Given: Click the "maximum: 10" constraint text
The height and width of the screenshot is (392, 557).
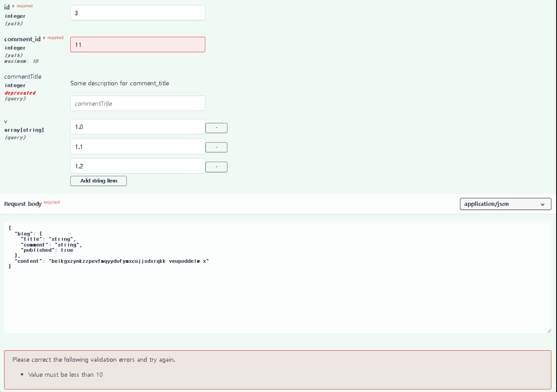Looking at the screenshot, I should [21, 61].
